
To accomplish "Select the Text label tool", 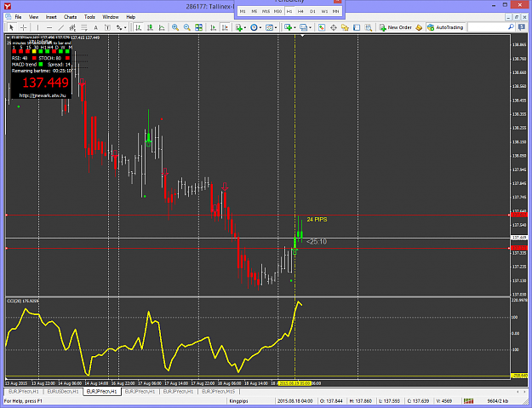I will click(x=107, y=27).
